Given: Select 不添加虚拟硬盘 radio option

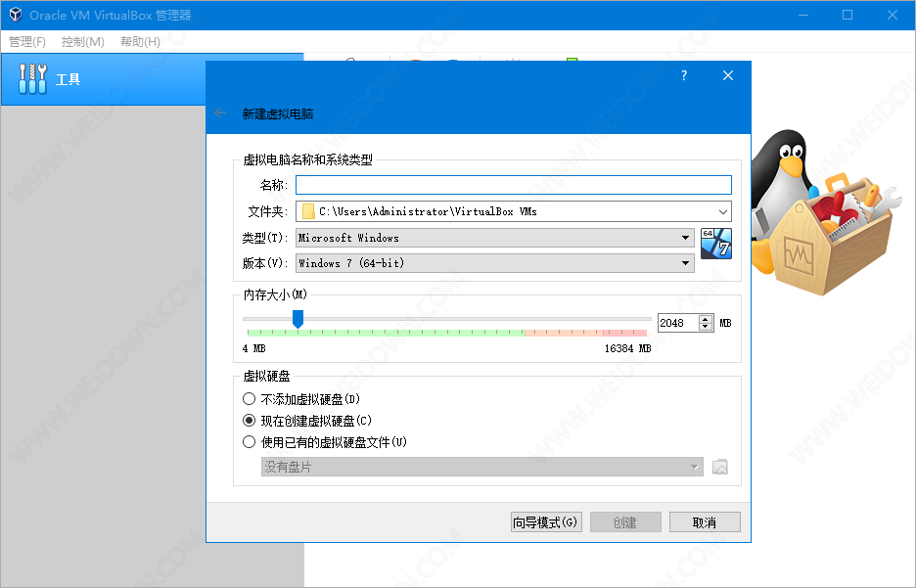Looking at the screenshot, I should coord(249,399).
